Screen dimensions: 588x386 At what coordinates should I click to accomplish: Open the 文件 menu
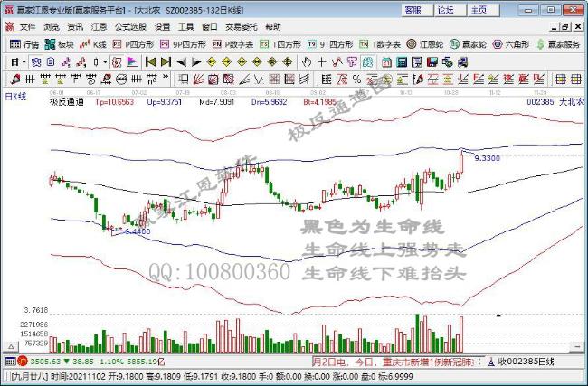pyautogui.click(x=27, y=27)
